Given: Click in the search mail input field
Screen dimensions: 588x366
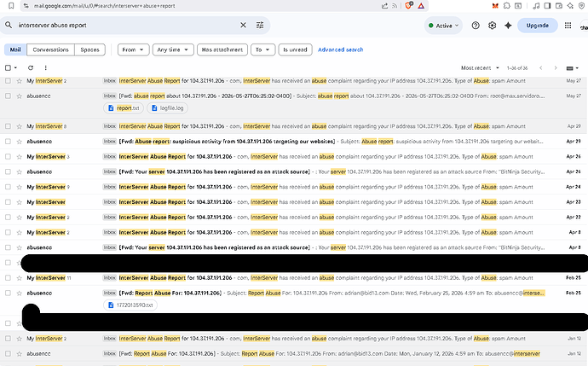Looking at the screenshot, I should 128,25.
